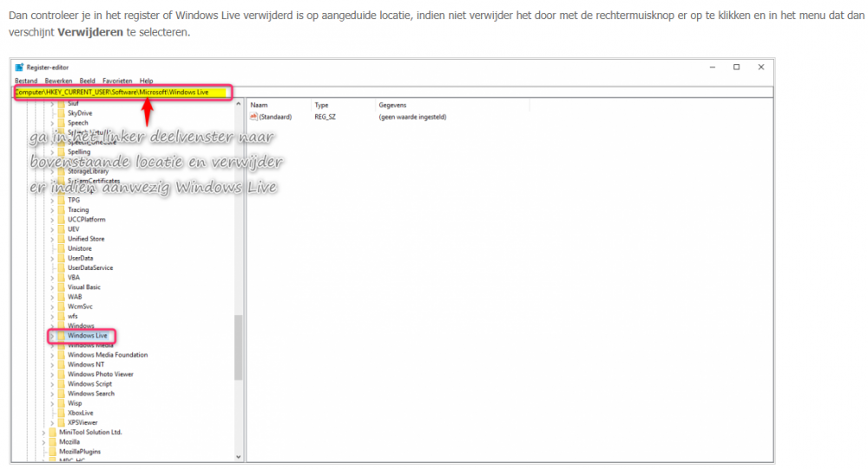This screenshot has width=868, height=469.
Task: Open the Favorieten menu
Action: (117, 81)
